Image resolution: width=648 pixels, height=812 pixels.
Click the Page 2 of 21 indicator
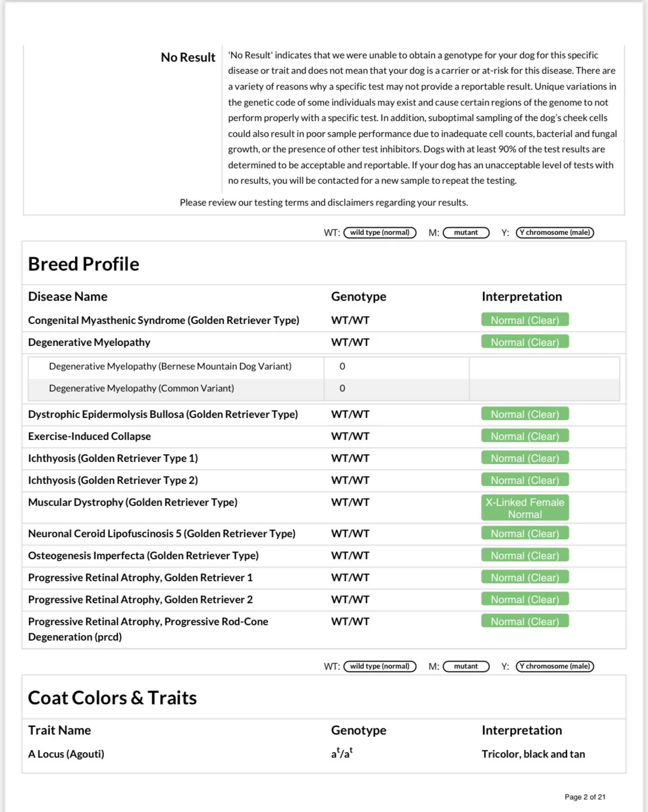[x=584, y=796]
